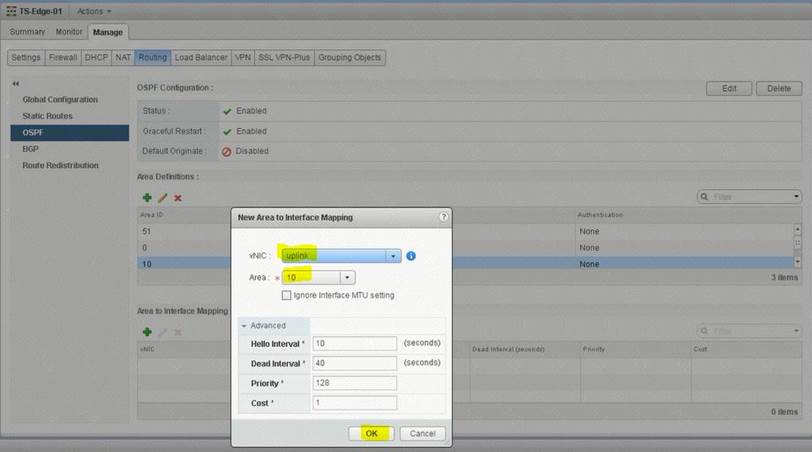Switch to the Firewall tab

pyautogui.click(x=62, y=57)
